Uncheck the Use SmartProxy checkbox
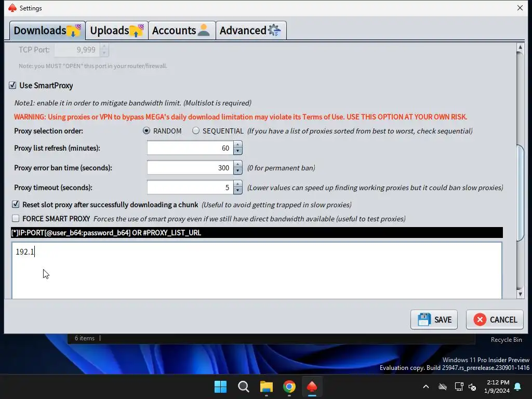The width and height of the screenshot is (532, 399). click(12, 85)
